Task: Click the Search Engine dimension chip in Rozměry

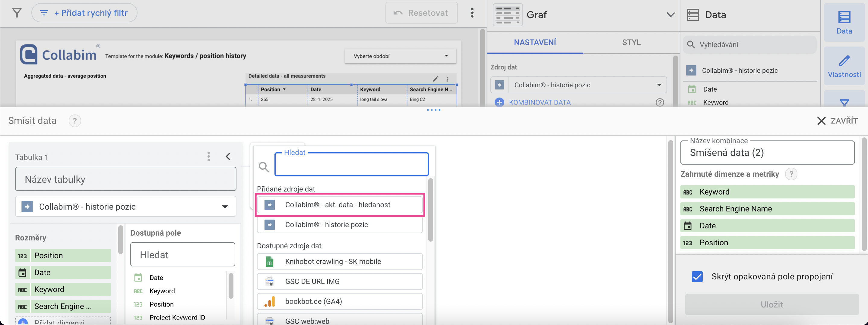Action: point(63,306)
